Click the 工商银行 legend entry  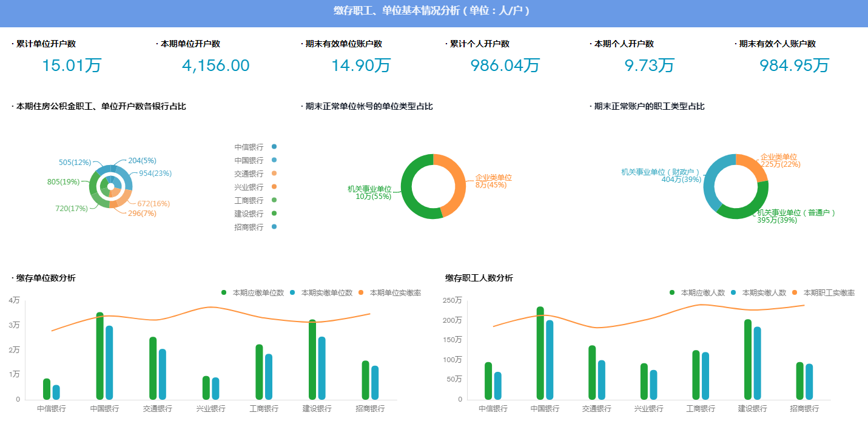(249, 200)
